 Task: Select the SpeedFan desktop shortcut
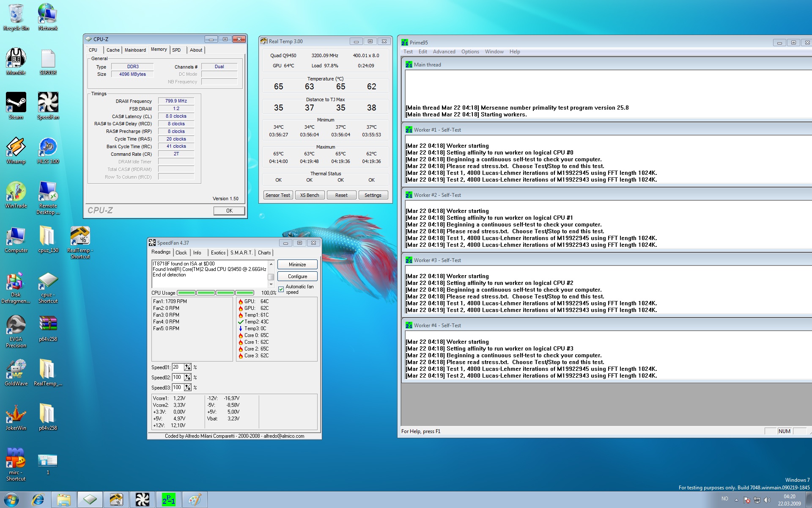coord(48,106)
